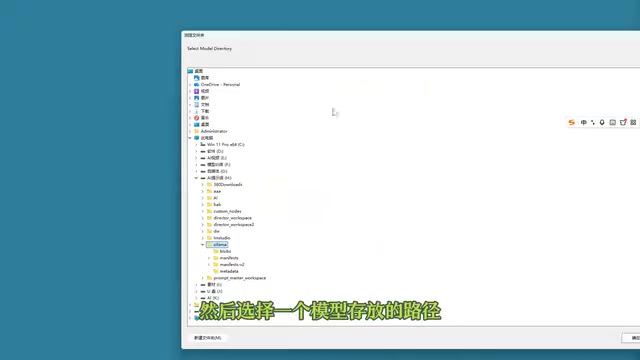Click the Sogou orange S logo
The image size is (640, 360).
571,122
